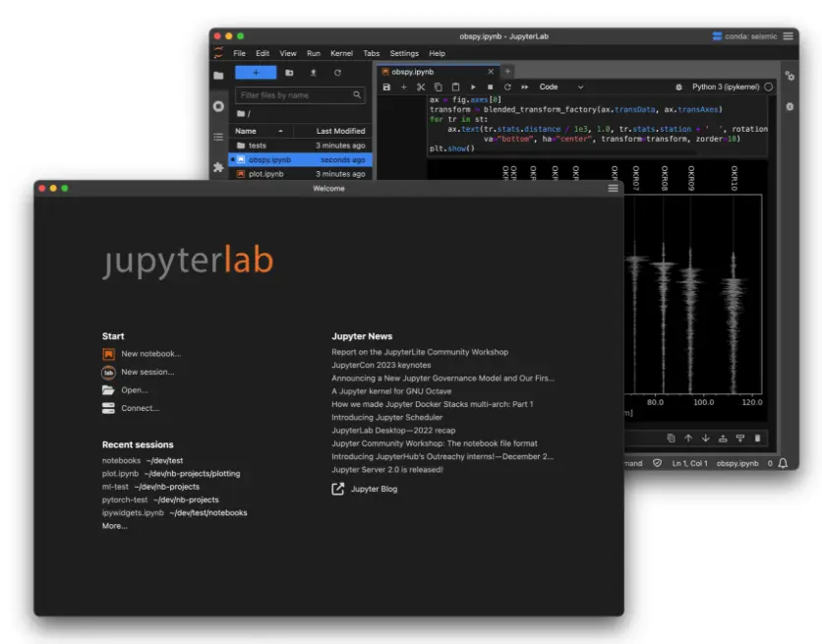Viewport: 822px width, 644px height.
Task: Select plot.ipynb in file list
Action: [x=301, y=174]
